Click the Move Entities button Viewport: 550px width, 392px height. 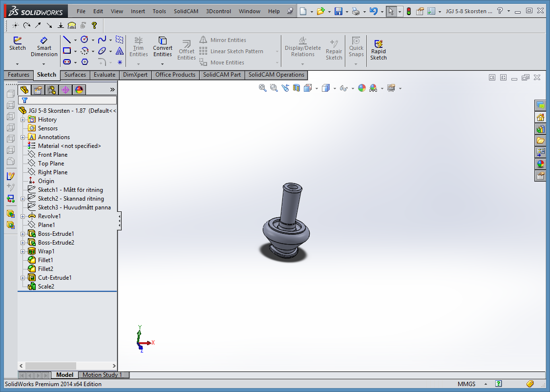pos(222,62)
